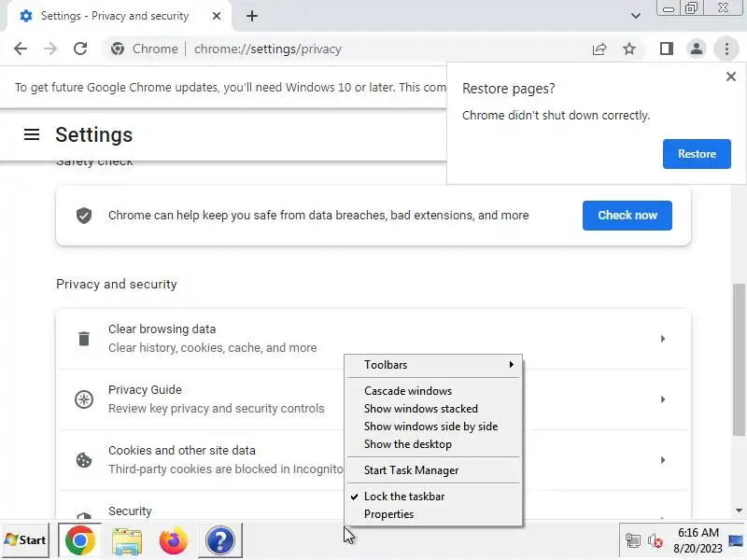Click the Restore button

pyautogui.click(x=697, y=154)
